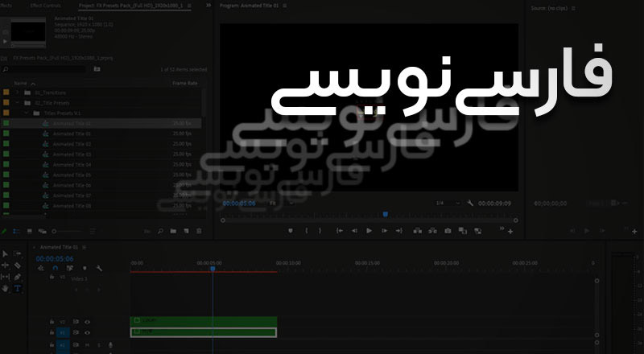Delete selected item with the trash icon
The image size is (644, 354).
pos(199,231)
